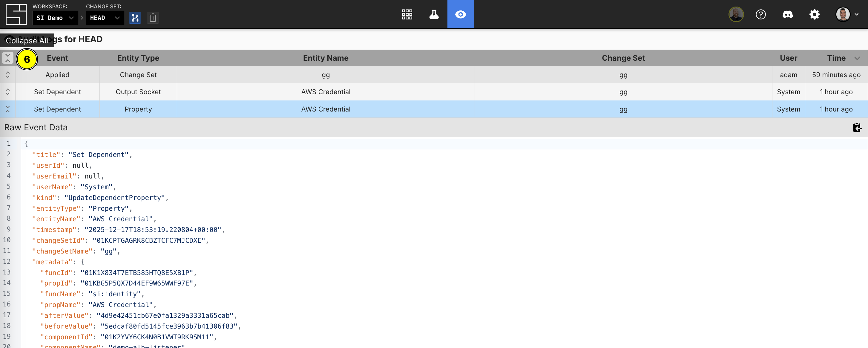The height and width of the screenshot is (348, 868).
Task: Open the Discord link icon
Action: click(x=787, y=14)
